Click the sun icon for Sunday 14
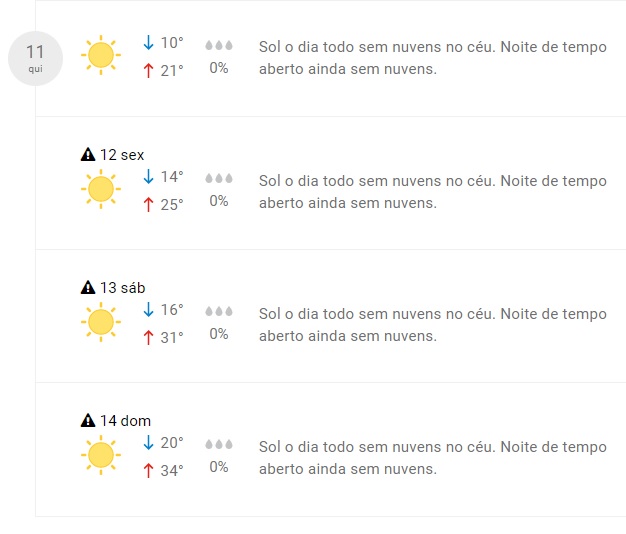The image size is (626, 534). pyautogui.click(x=100, y=455)
